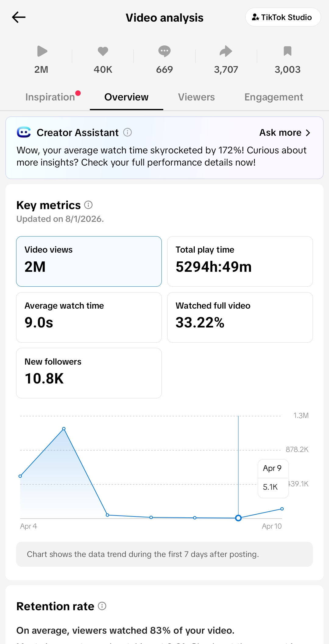Image resolution: width=329 pixels, height=644 pixels.
Task: Select the chart peak data point
Action: pyautogui.click(x=64, y=429)
